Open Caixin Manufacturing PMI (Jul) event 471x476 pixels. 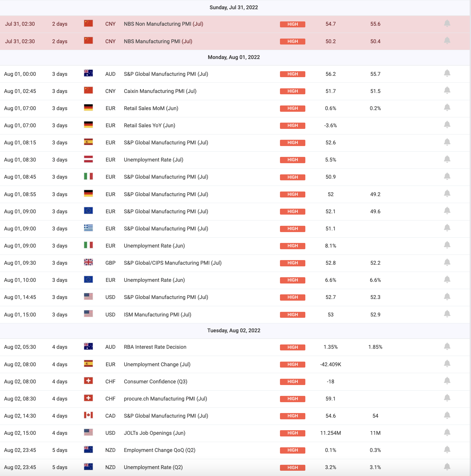tap(160, 91)
